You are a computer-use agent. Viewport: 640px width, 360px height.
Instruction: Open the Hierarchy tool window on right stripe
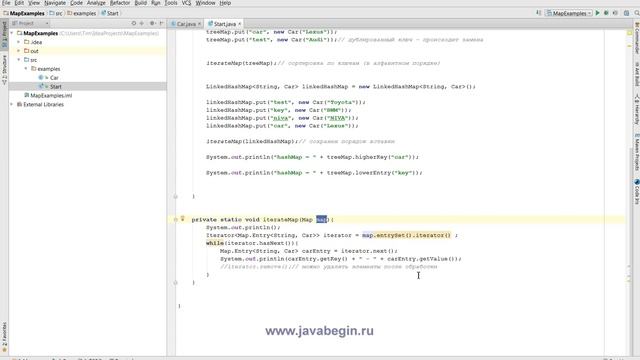click(x=636, y=109)
